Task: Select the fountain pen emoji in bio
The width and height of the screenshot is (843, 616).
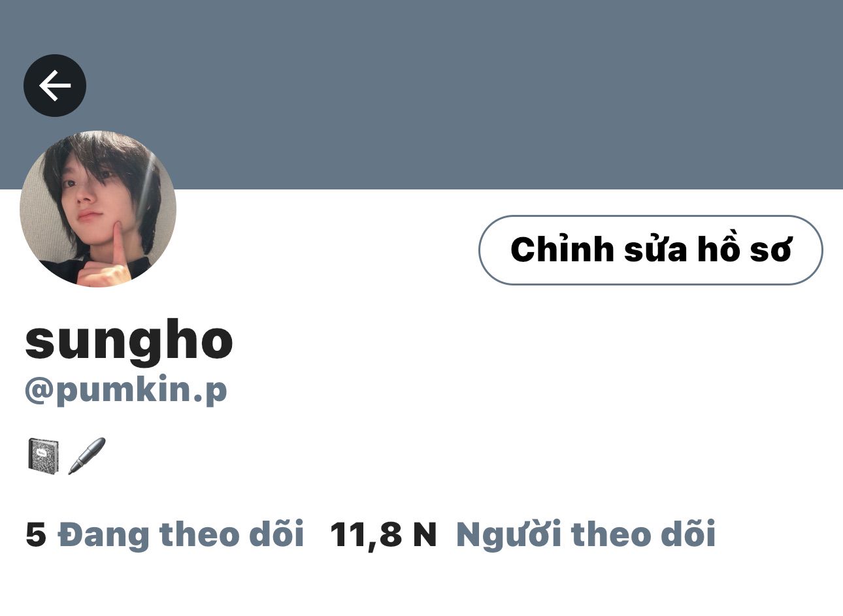Action: click(87, 455)
